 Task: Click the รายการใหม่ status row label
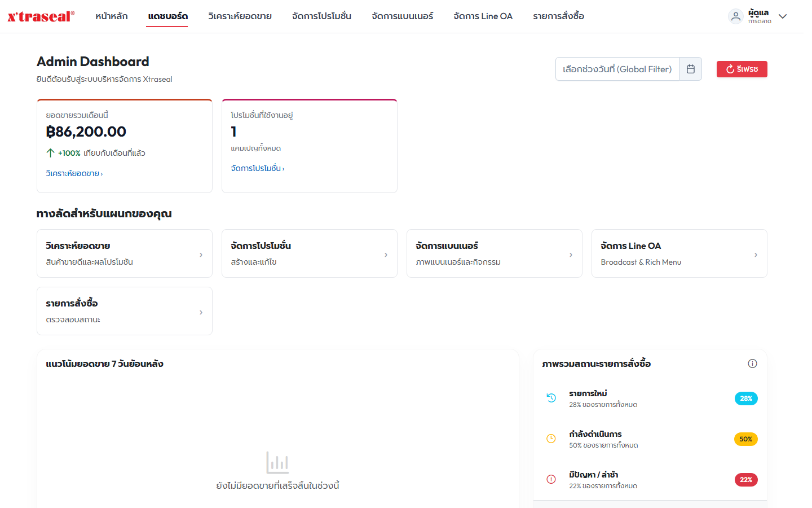click(588, 393)
